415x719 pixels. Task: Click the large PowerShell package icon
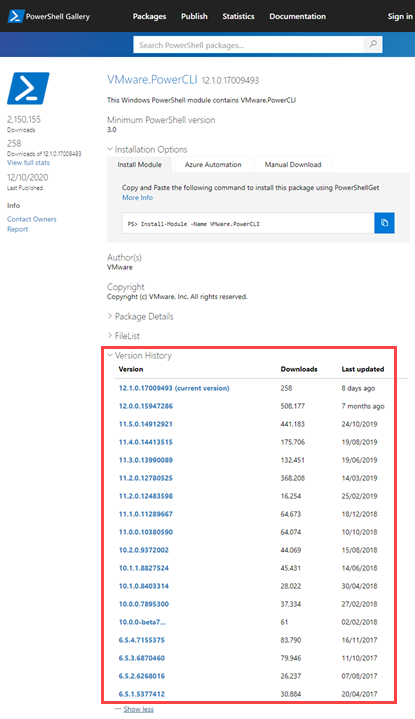[28, 88]
